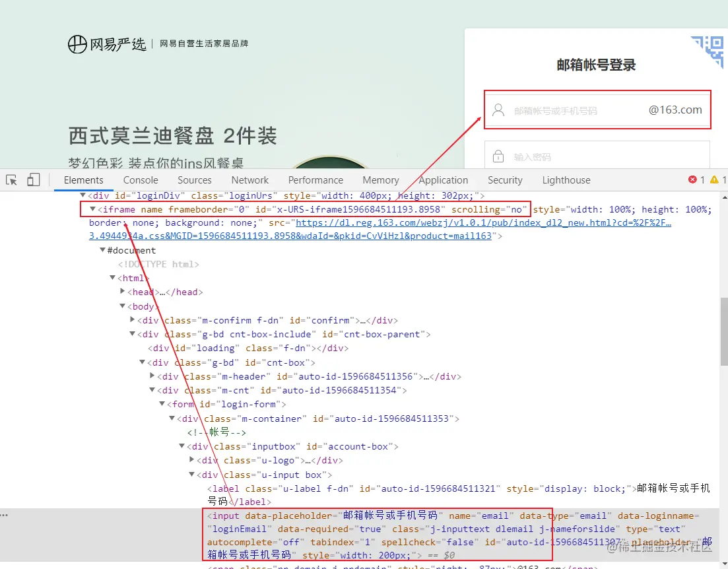Screen dimensions: 728x569
Task: Click the yellow warning count icon
Action: [714, 180]
